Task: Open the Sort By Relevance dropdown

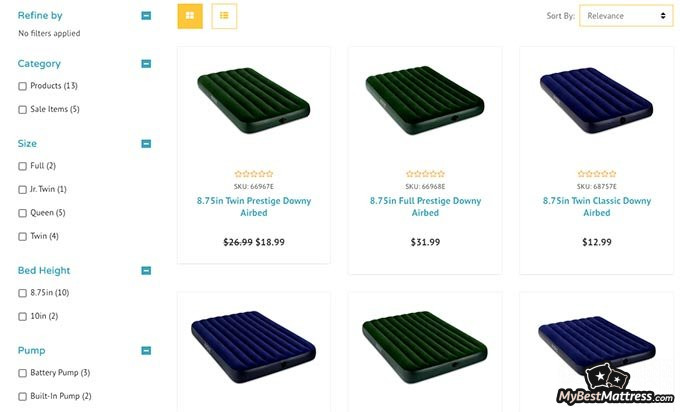Action: (x=626, y=16)
